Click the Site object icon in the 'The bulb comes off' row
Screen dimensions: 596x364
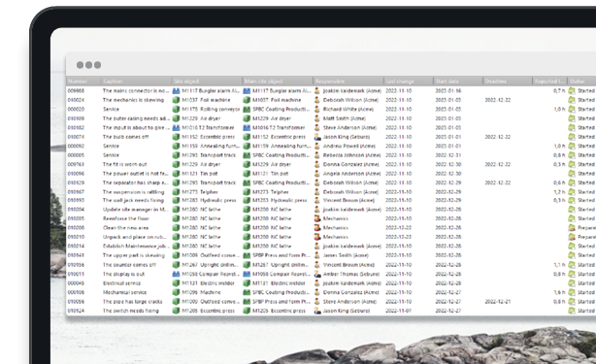pos(176,137)
